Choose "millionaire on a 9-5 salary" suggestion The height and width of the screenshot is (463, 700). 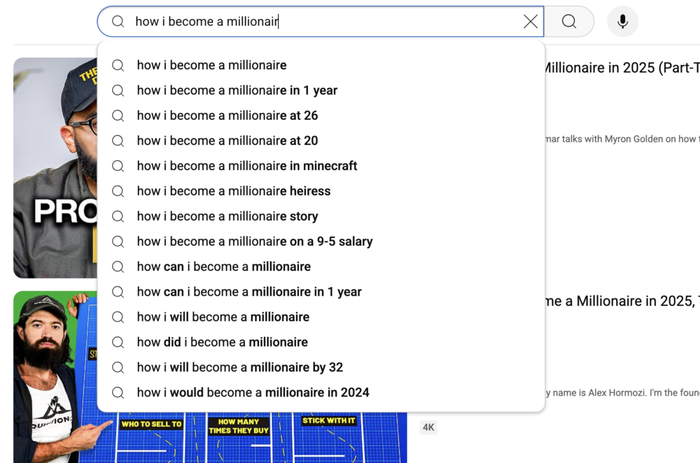click(254, 241)
